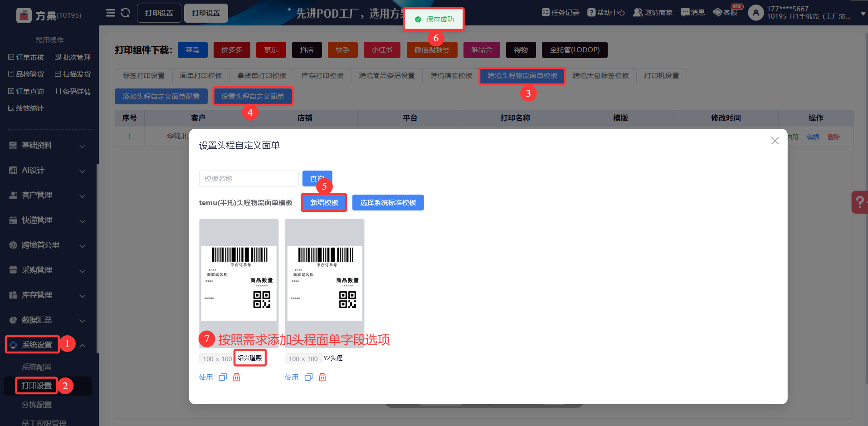Open the 消息 messages icon
Viewport: 868px width, 426px height.
692,13
